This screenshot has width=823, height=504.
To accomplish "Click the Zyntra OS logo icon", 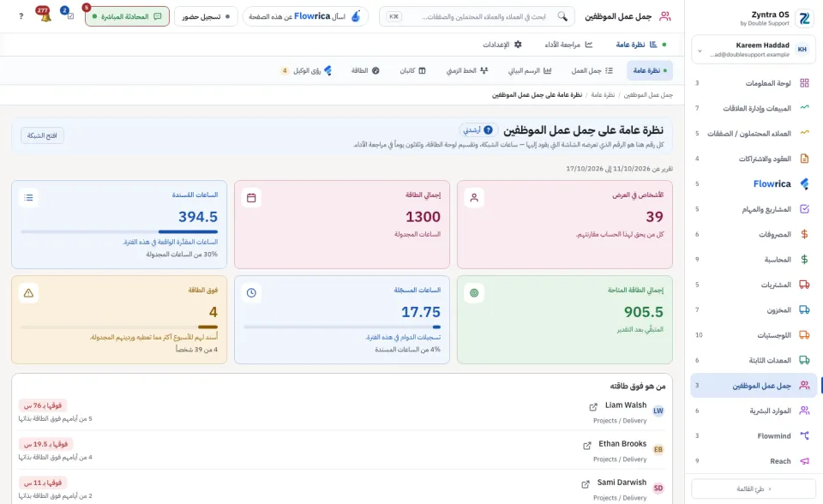I will pyautogui.click(x=803, y=18).
